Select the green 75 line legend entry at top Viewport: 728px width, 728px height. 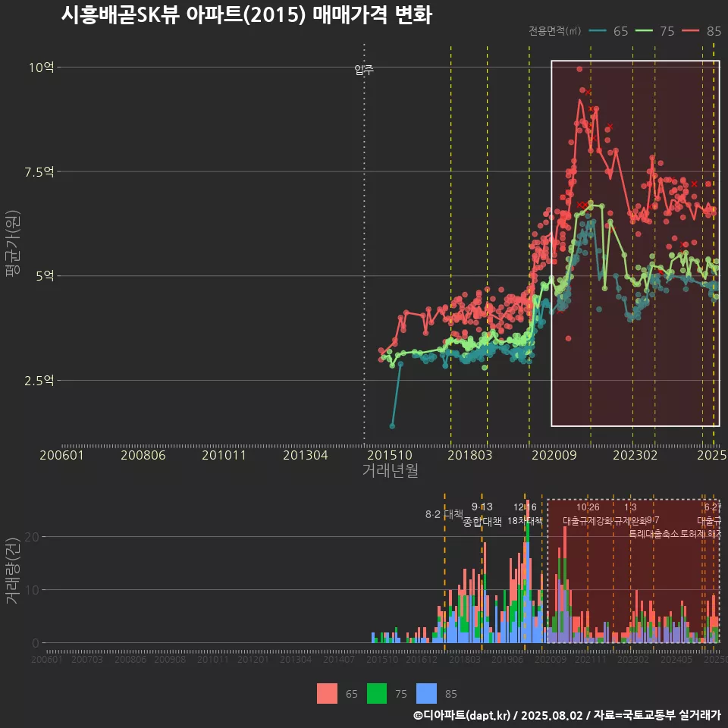pos(654,31)
